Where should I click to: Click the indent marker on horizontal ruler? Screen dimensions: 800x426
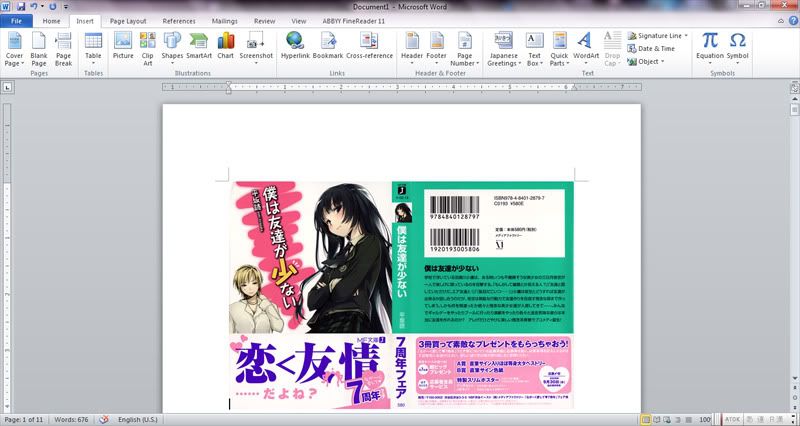(x=229, y=87)
